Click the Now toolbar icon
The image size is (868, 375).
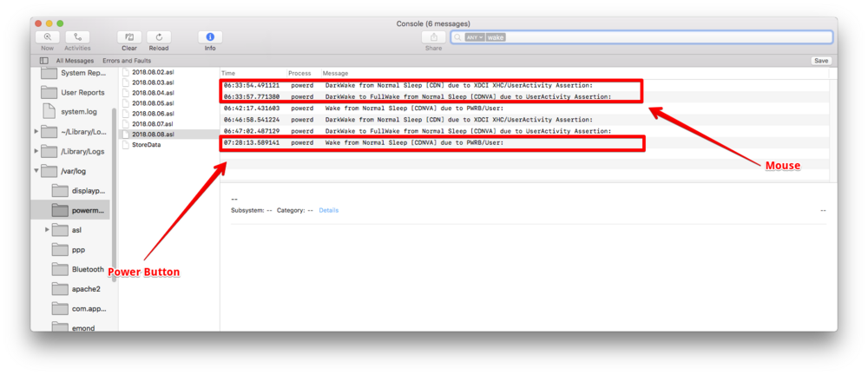click(x=46, y=37)
